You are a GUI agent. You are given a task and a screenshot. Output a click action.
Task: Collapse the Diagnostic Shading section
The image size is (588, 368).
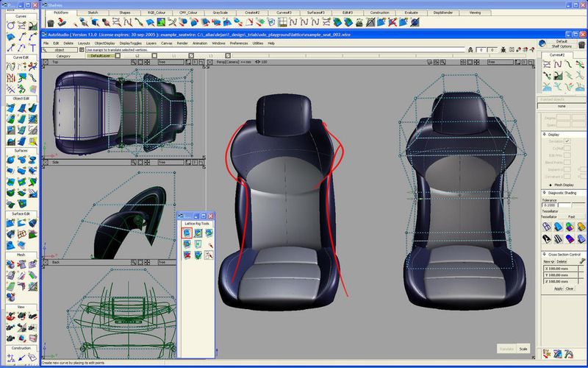click(545, 193)
